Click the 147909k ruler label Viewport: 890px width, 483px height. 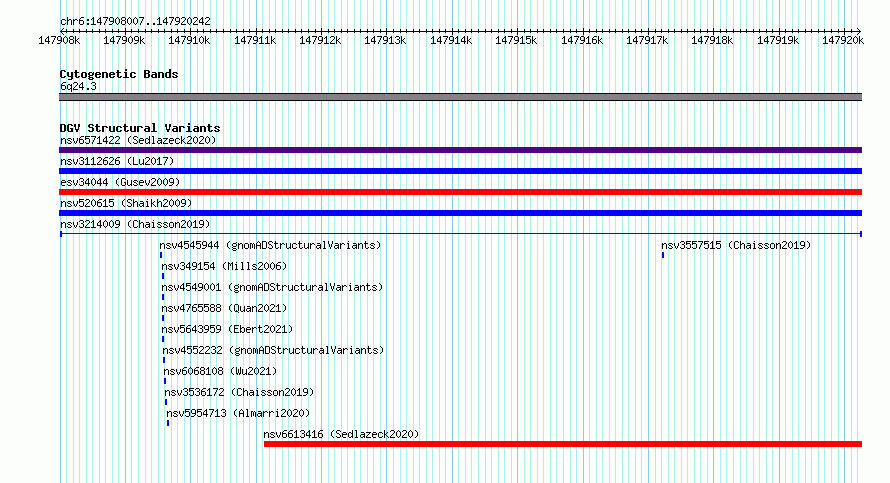coord(124,40)
